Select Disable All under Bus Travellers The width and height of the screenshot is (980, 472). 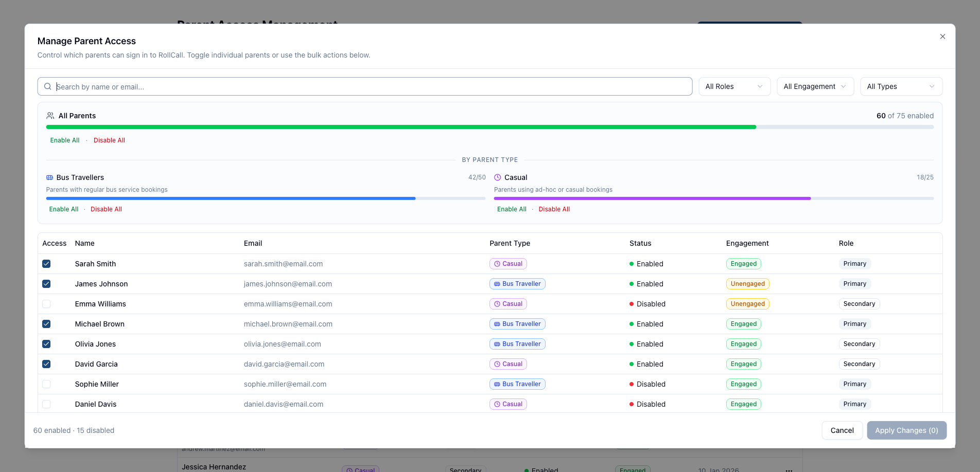pos(106,209)
